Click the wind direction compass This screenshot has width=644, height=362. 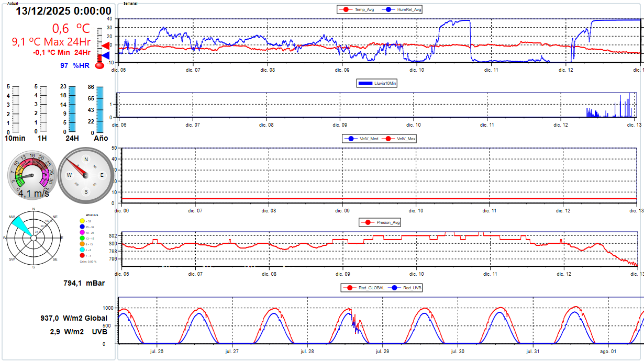(x=85, y=175)
